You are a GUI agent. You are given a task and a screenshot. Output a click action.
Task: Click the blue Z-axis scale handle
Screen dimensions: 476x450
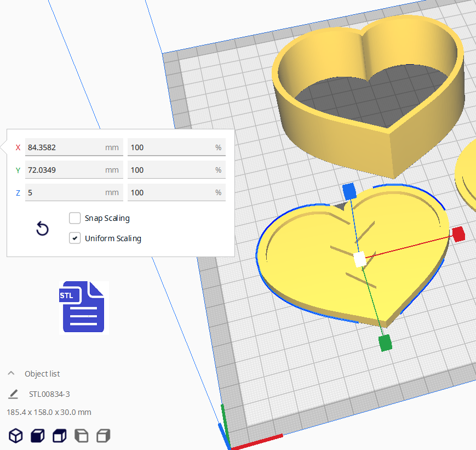pos(349,190)
